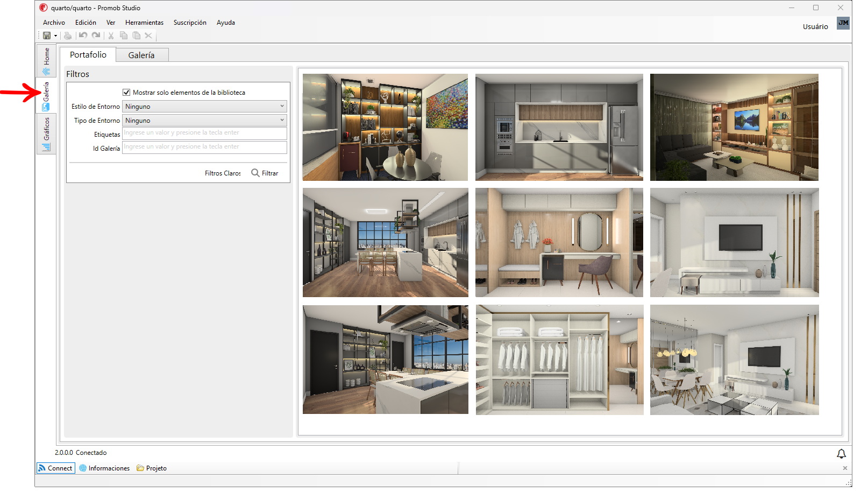This screenshot has width=868, height=499.
Task: Open the Ayuda menu
Action: (x=226, y=23)
